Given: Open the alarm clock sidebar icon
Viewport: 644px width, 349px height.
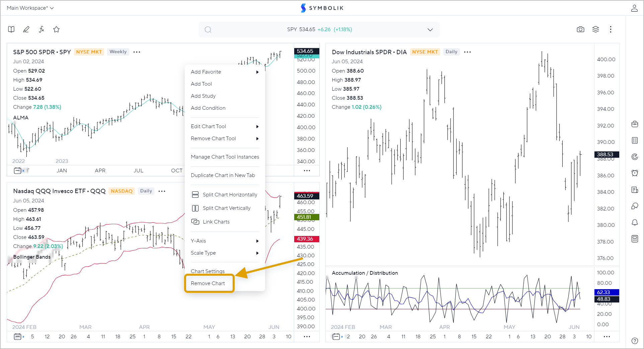Looking at the screenshot, I should [635, 173].
